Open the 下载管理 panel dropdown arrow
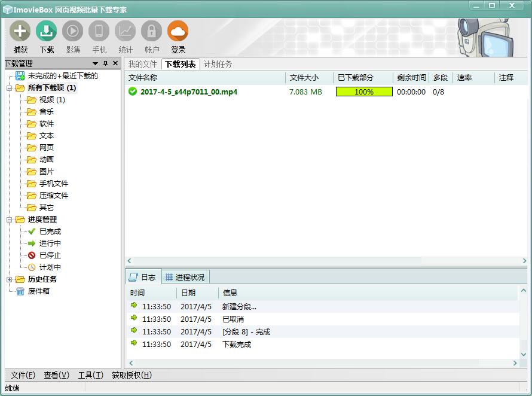The width and height of the screenshot is (532, 396). [96, 63]
